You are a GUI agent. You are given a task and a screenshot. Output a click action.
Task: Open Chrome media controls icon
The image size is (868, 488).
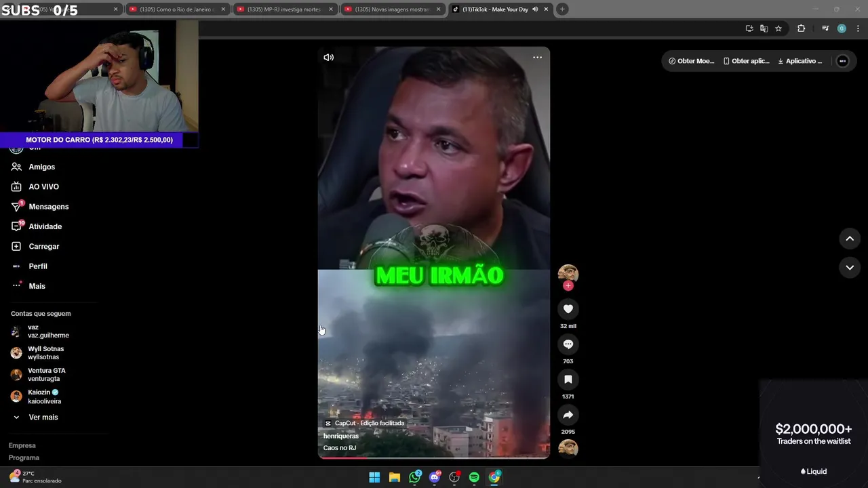click(x=825, y=28)
